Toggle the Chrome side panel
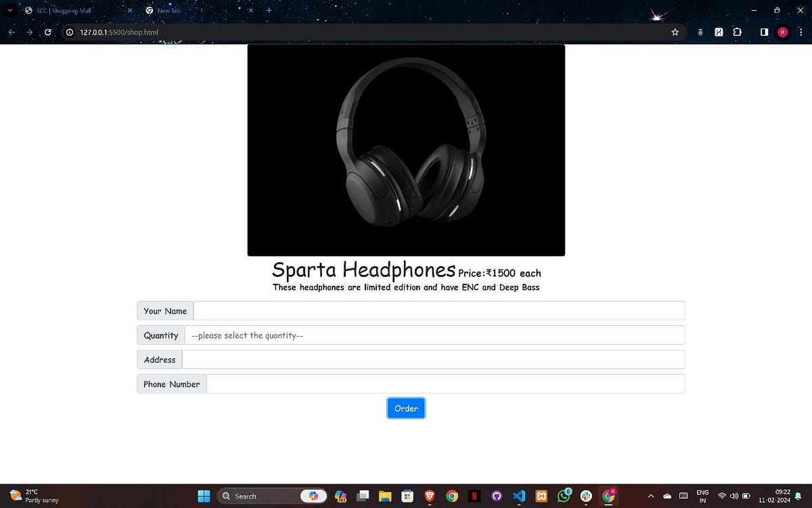Image resolution: width=812 pixels, height=508 pixels. tap(763, 32)
